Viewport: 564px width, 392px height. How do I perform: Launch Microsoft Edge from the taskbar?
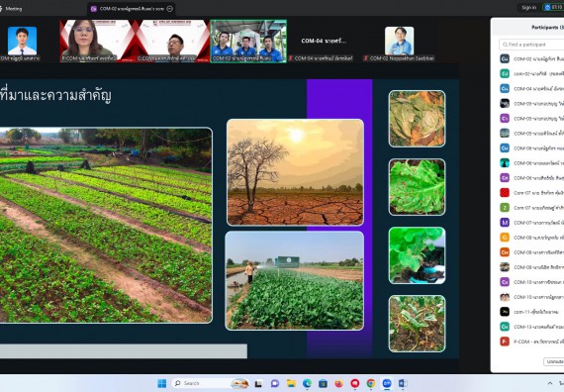307,384
